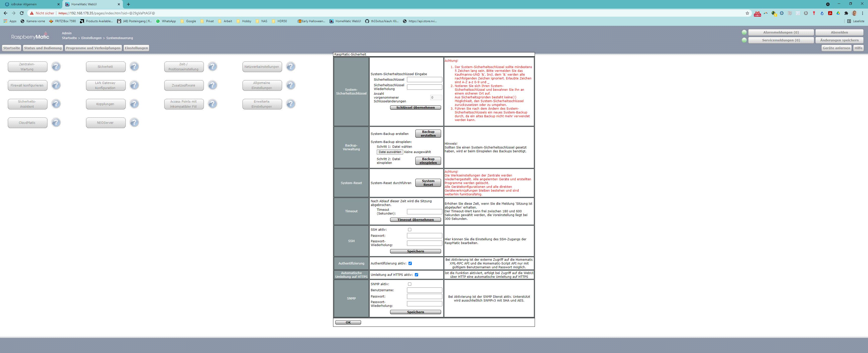The image size is (868, 353).
Task: Open Status und Bedienung menu
Action: pyautogui.click(x=43, y=48)
